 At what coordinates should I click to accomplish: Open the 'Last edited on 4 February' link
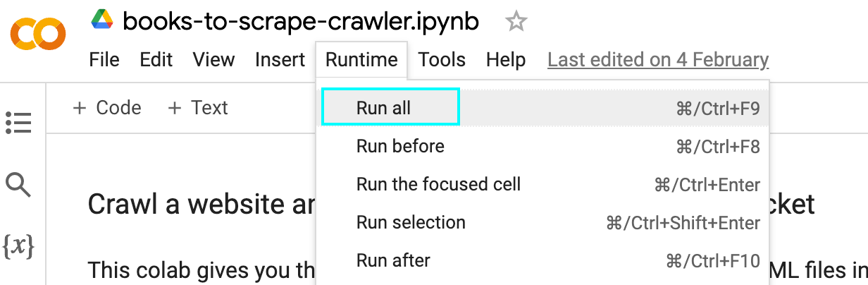(x=657, y=60)
